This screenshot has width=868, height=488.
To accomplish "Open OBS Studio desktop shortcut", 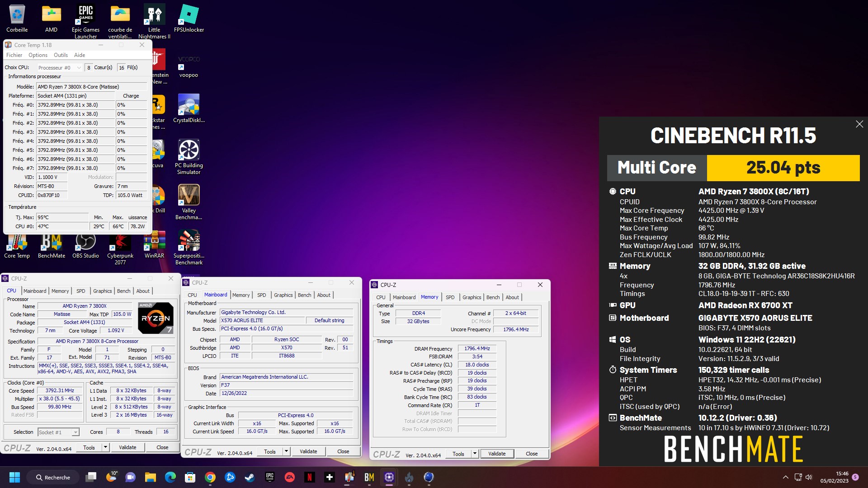I will [x=85, y=244].
